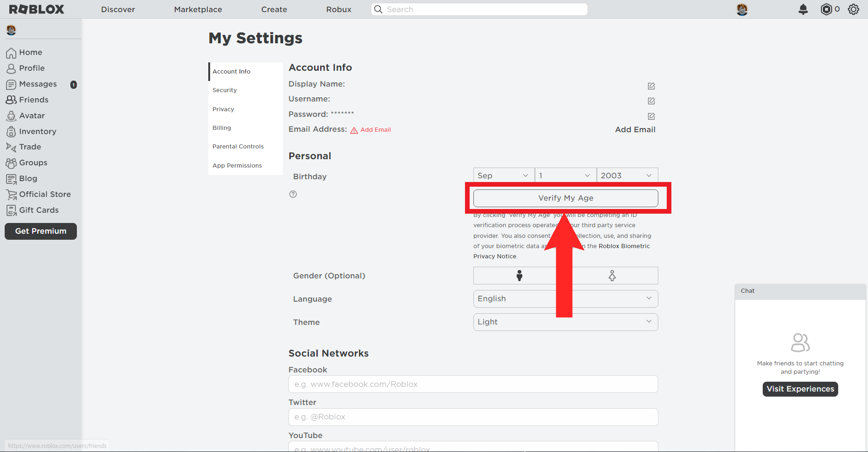868x452 pixels.
Task: Open the settings gear menu
Action: [854, 9]
